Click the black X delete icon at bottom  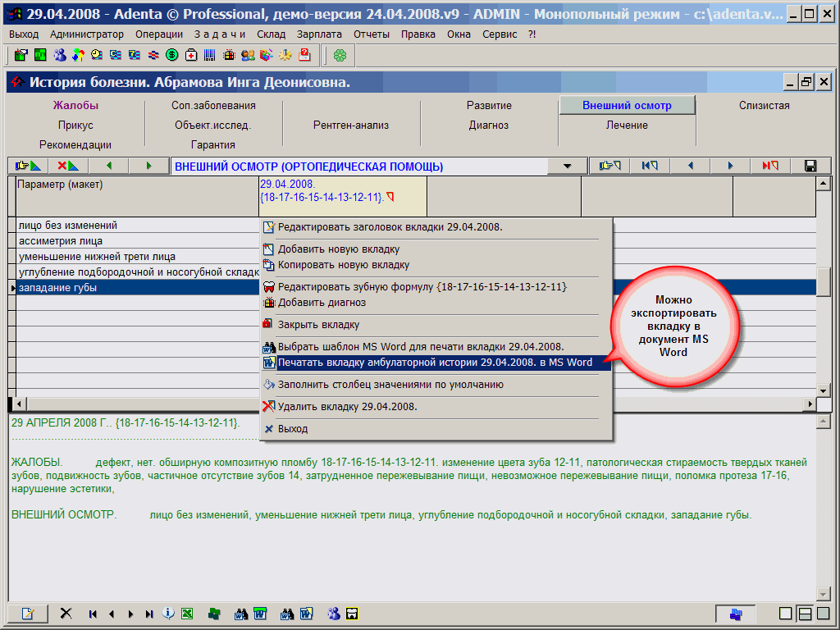[x=66, y=614]
